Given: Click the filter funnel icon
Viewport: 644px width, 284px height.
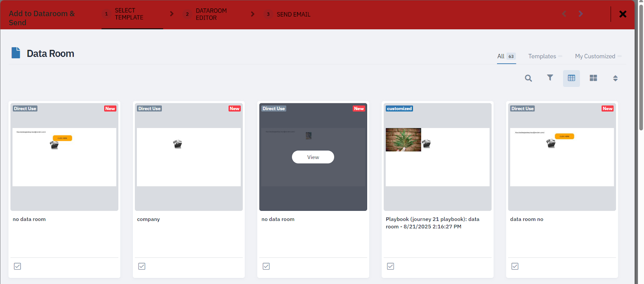Looking at the screenshot, I should 550,78.
